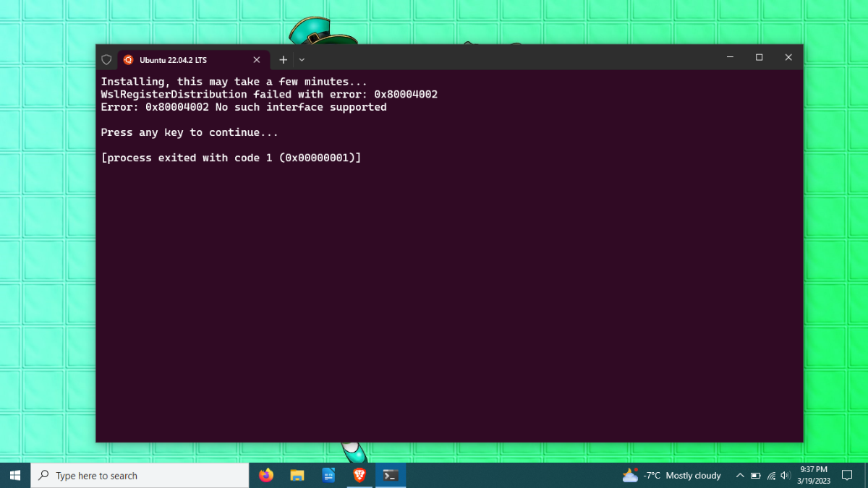
Task: Open the Windows Start menu
Action: [15, 475]
